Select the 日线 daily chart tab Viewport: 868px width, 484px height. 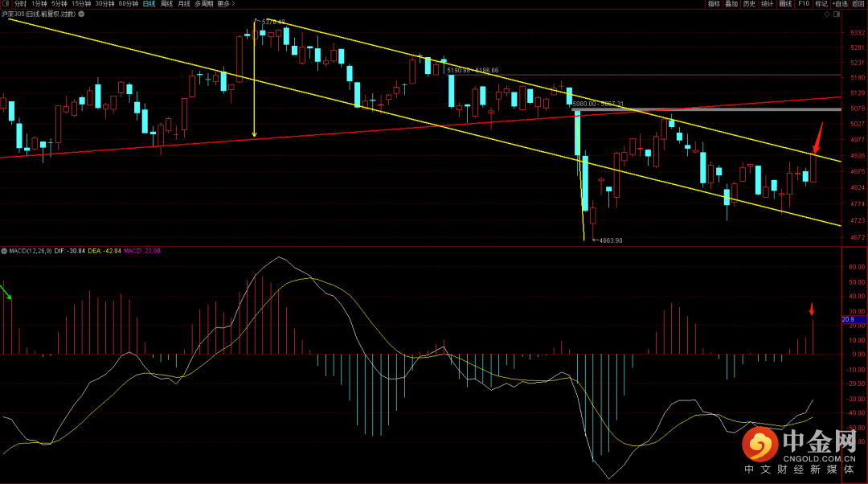pos(149,3)
